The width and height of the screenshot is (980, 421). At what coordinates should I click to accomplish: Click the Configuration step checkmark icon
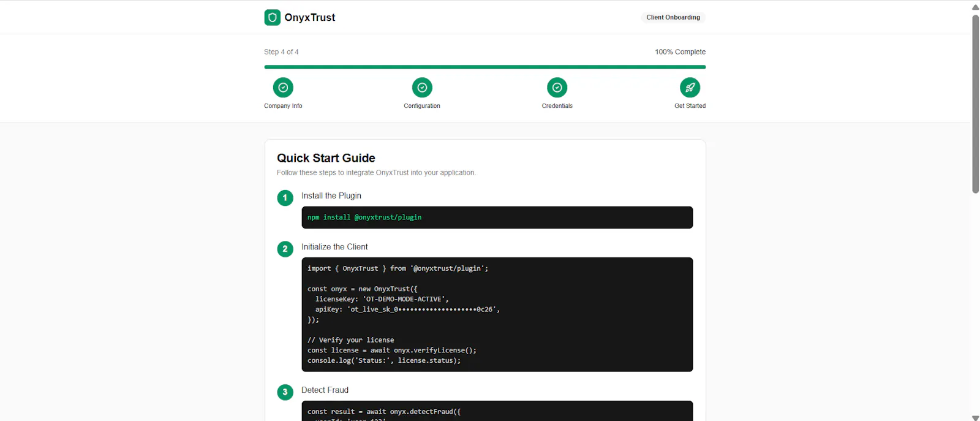pyautogui.click(x=422, y=88)
